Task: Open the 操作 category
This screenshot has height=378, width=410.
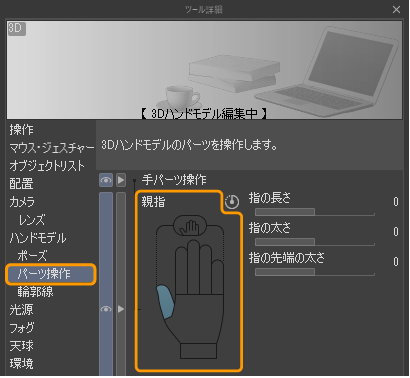Action: (x=22, y=130)
